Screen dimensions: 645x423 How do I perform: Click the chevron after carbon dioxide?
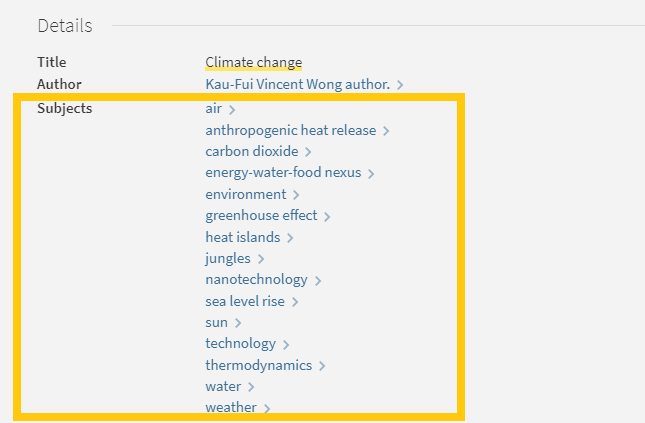[x=308, y=152]
